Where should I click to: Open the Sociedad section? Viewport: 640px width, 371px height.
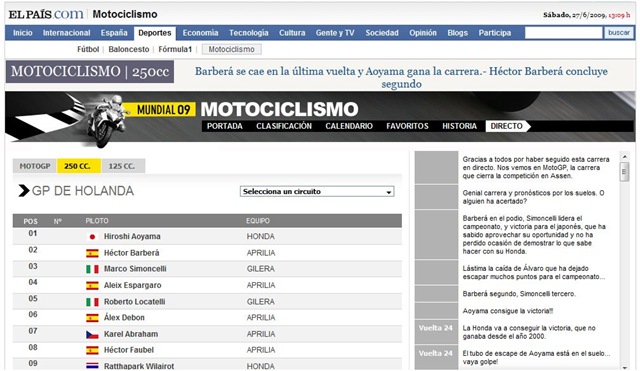(x=382, y=33)
